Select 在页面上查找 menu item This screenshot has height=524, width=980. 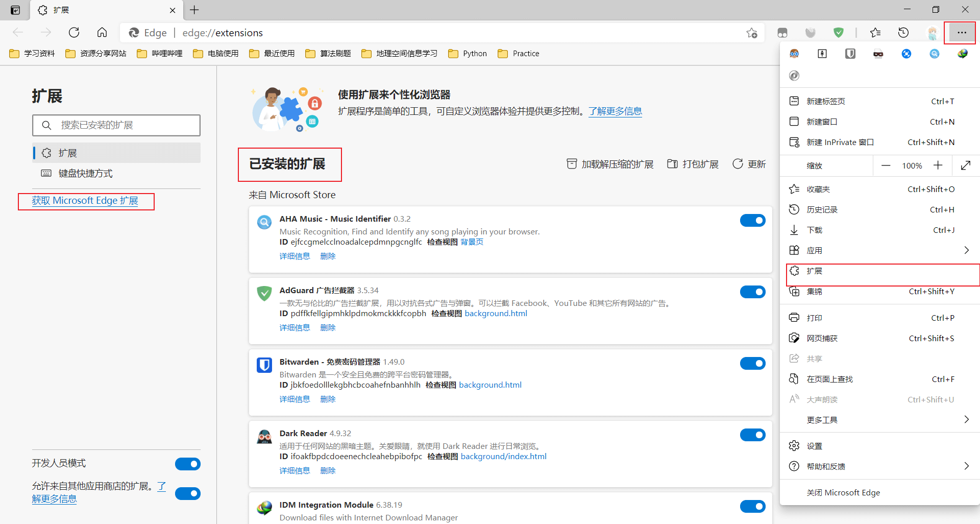click(880, 379)
